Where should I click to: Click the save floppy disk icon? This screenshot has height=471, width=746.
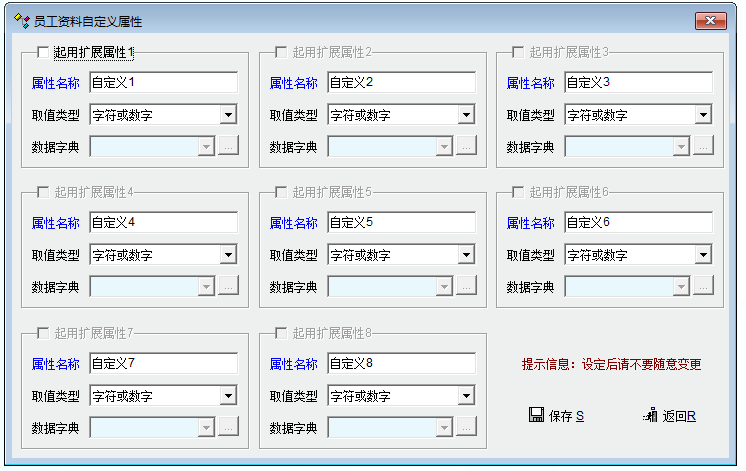pos(536,415)
